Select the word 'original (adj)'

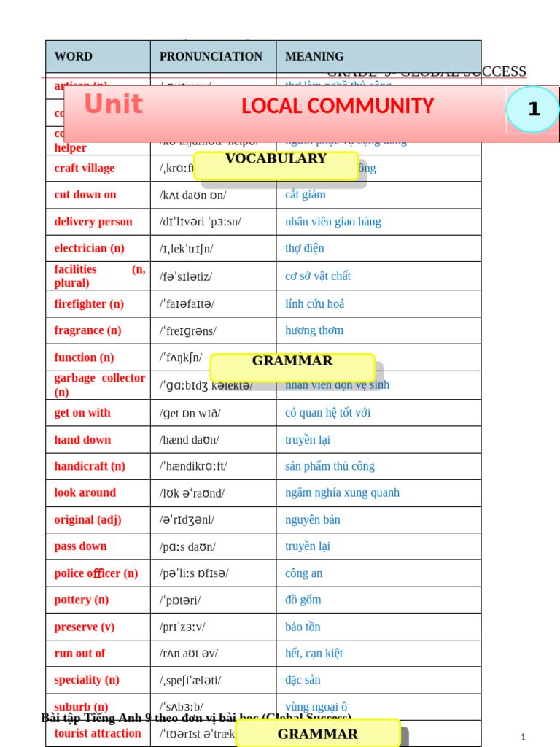click(x=87, y=519)
